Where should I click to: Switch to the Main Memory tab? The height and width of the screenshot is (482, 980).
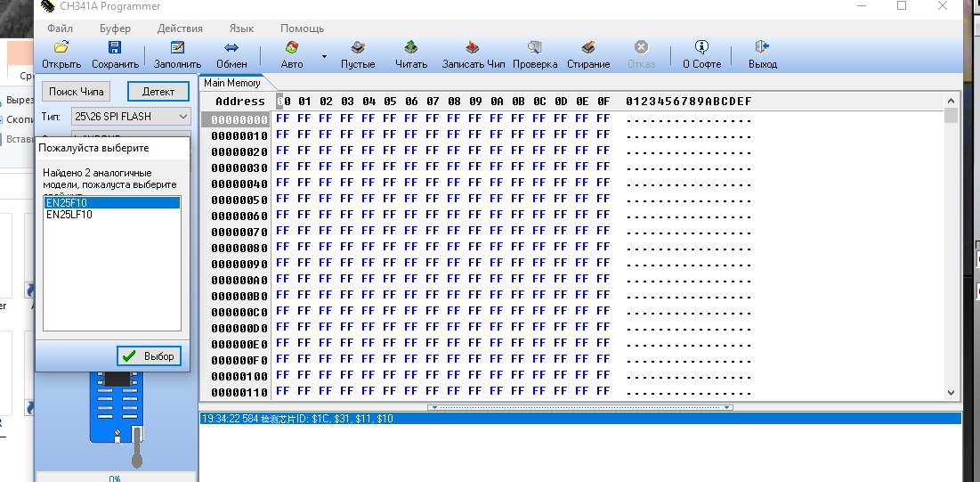click(232, 83)
